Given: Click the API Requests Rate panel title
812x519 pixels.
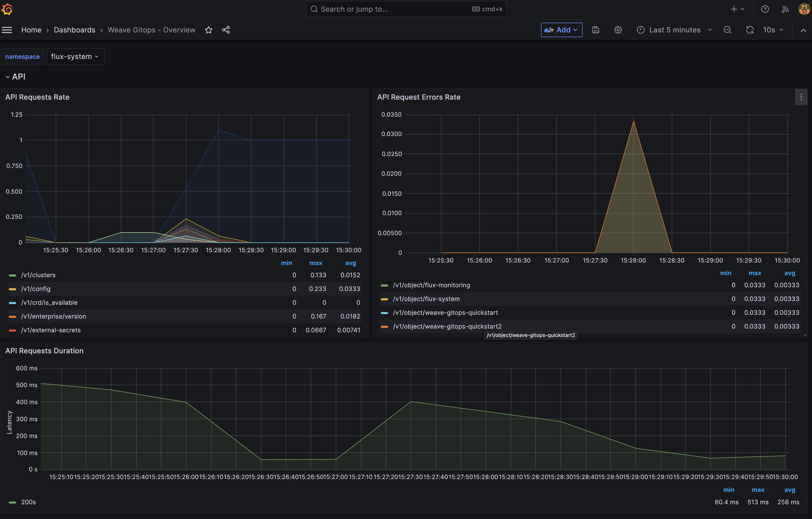Looking at the screenshot, I should pos(38,97).
